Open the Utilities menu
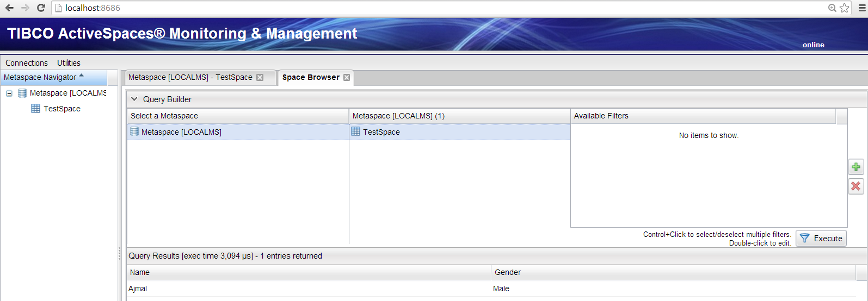The height and width of the screenshot is (301, 868). [69, 63]
